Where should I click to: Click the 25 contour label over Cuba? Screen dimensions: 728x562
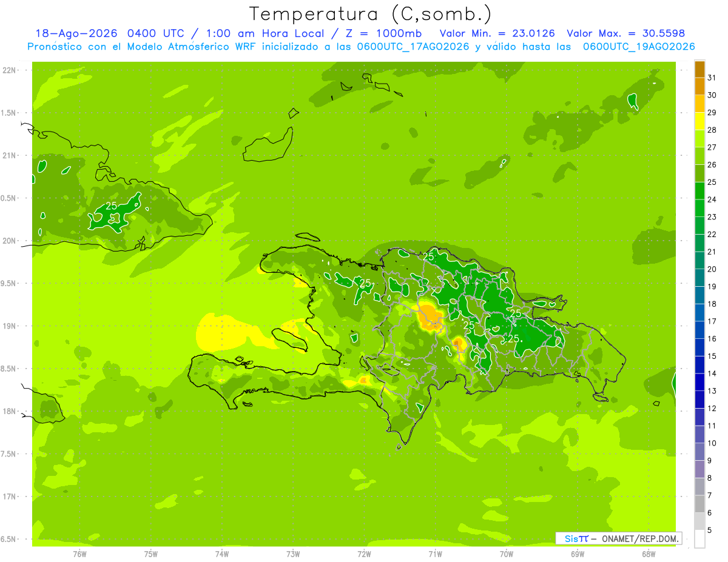(111, 206)
